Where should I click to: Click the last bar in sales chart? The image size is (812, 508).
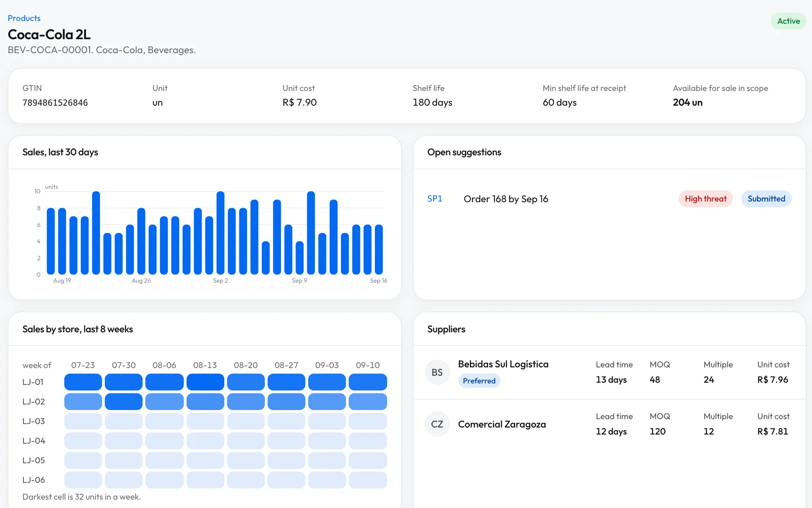tap(379, 249)
